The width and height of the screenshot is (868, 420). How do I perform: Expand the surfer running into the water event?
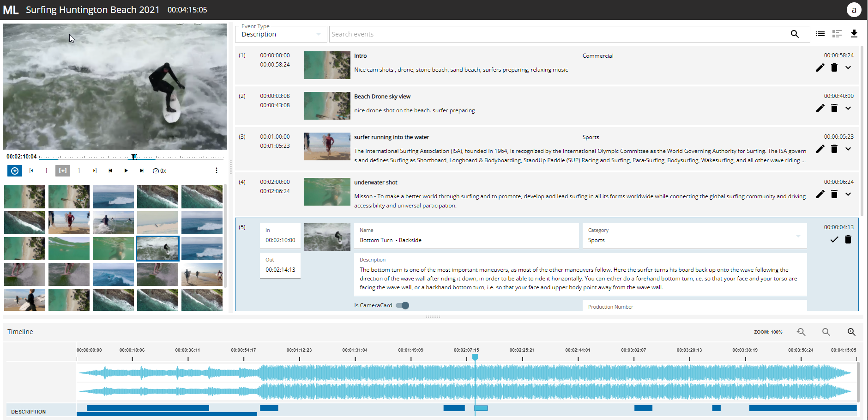pos(848,149)
